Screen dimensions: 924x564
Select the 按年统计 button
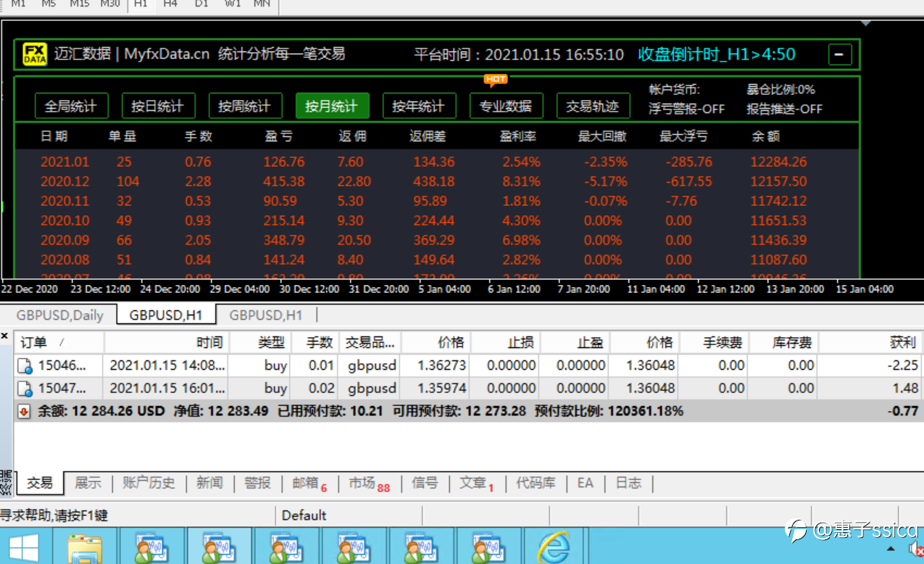pos(419,106)
